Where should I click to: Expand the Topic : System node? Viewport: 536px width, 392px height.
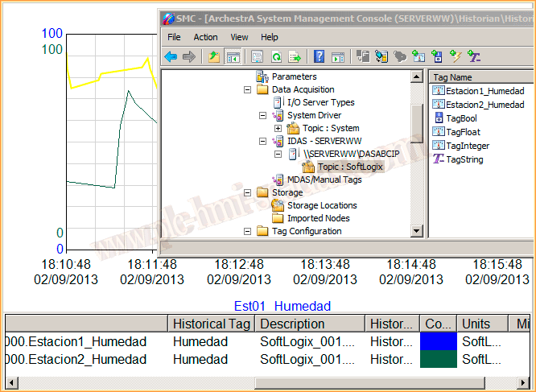278,129
